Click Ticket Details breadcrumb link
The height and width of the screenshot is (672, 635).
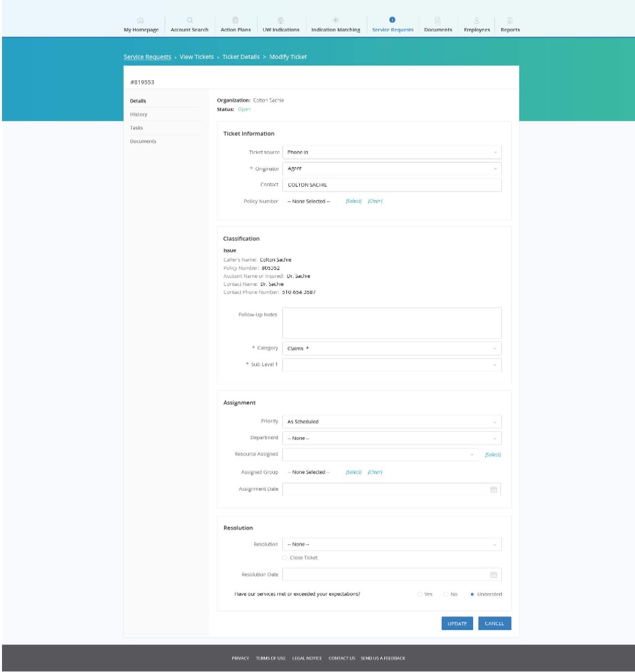pos(241,57)
